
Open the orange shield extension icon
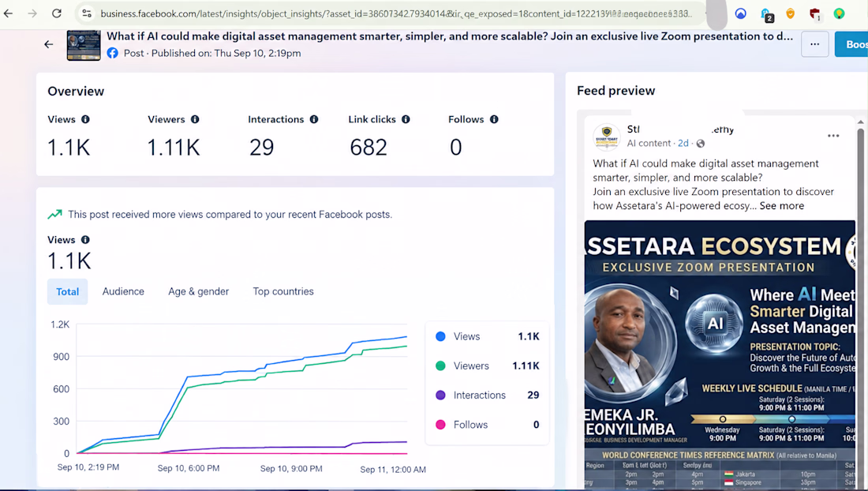point(791,14)
